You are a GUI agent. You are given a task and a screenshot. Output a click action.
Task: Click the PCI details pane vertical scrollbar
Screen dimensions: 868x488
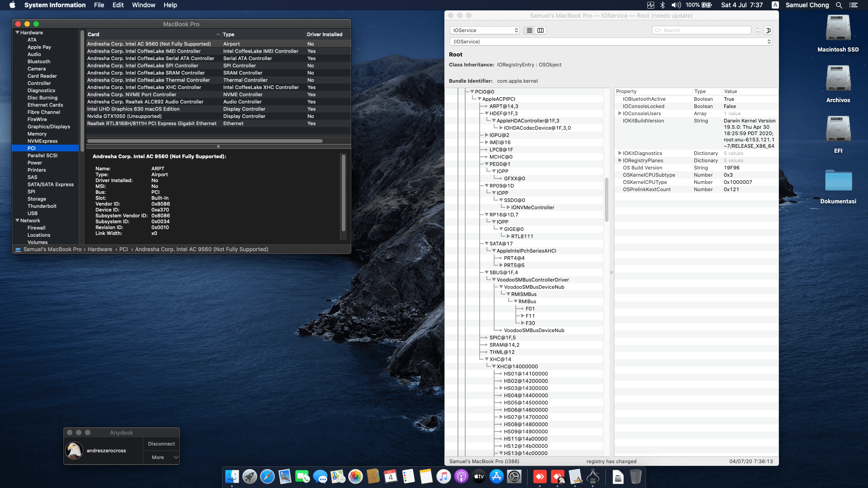(x=344, y=193)
